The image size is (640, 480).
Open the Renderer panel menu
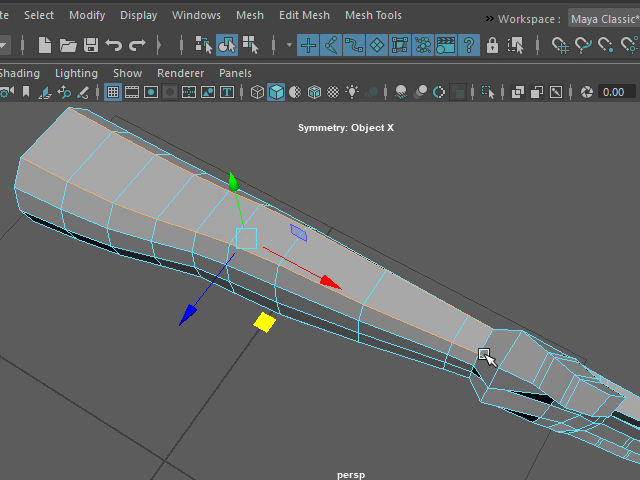180,73
